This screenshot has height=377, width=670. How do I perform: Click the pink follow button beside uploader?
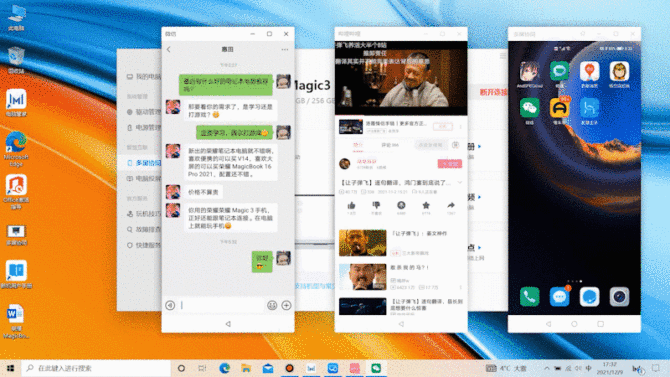(x=450, y=163)
